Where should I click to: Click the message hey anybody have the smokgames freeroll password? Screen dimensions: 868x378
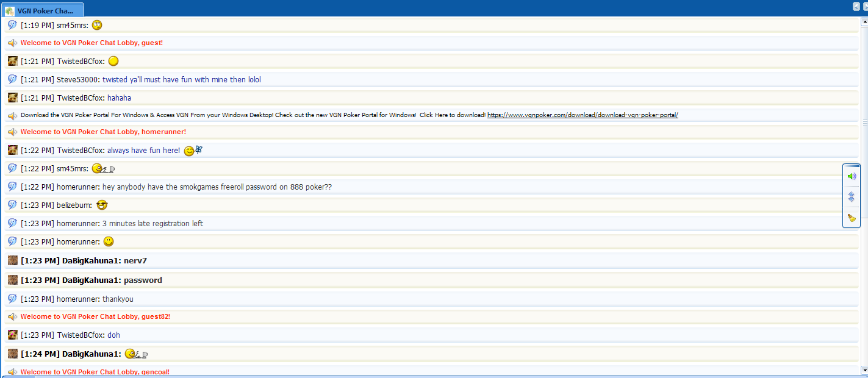(x=217, y=187)
